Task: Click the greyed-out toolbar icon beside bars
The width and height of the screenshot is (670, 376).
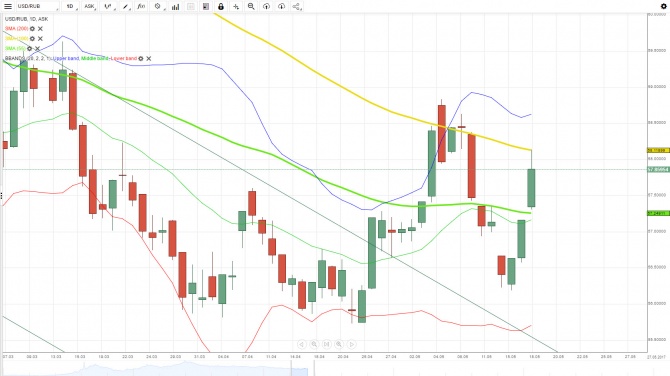Action: 191,6
